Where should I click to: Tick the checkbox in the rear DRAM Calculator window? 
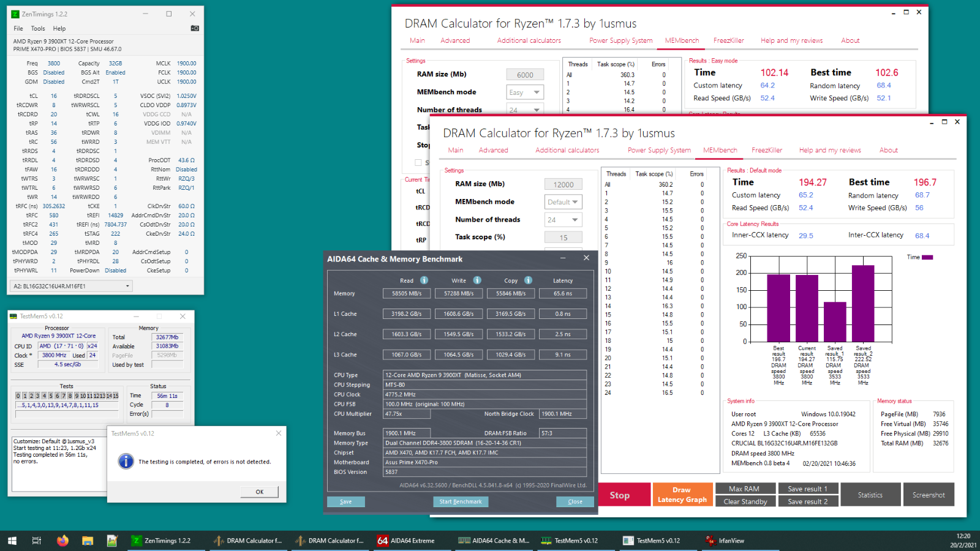[418, 162]
